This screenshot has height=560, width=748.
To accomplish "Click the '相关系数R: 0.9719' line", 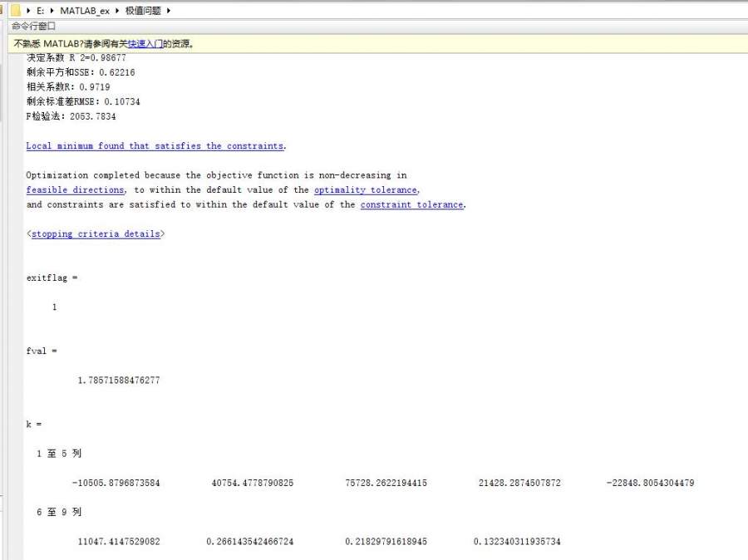I will point(68,87).
